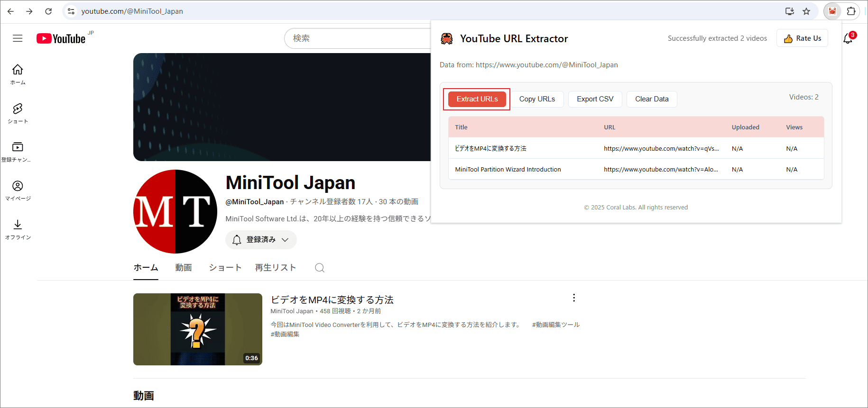Click the browser forward arrow
The image size is (868, 408).
coord(29,11)
